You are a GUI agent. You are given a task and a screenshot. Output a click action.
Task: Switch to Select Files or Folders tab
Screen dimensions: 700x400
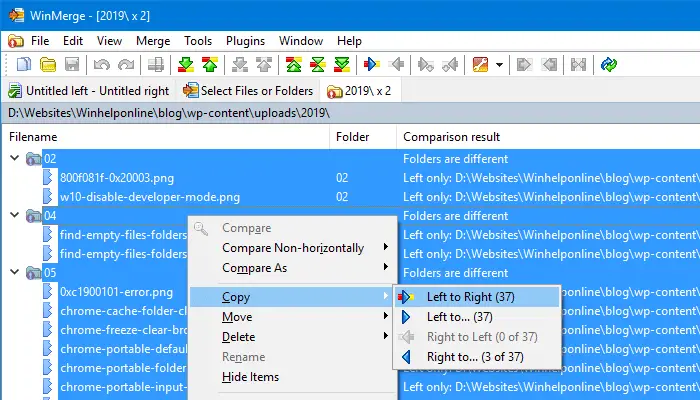tap(248, 91)
